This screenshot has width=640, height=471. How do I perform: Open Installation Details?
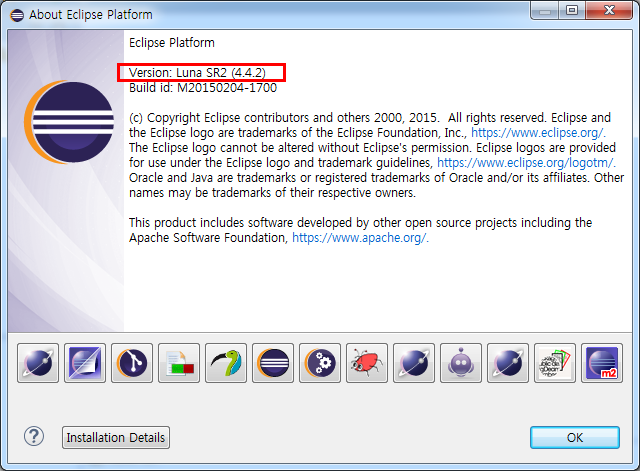(x=116, y=438)
